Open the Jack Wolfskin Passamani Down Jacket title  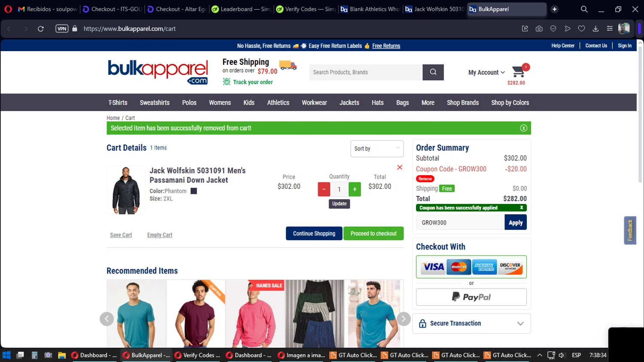197,175
